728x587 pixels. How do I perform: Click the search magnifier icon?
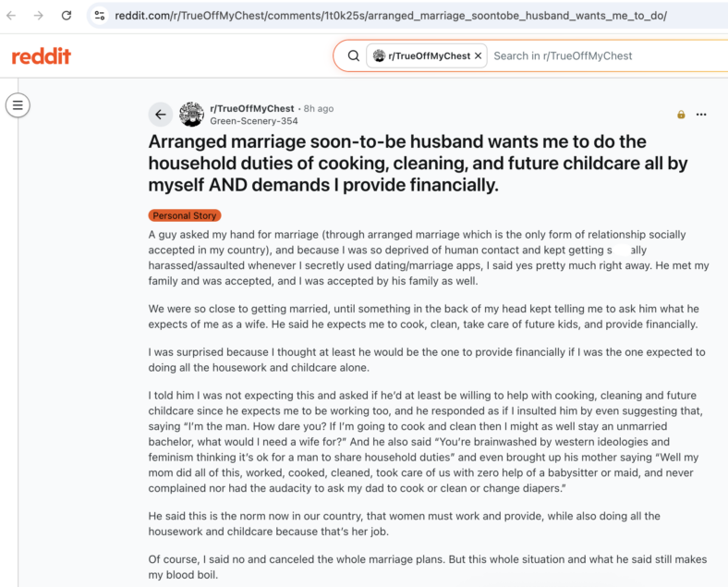(x=354, y=55)
